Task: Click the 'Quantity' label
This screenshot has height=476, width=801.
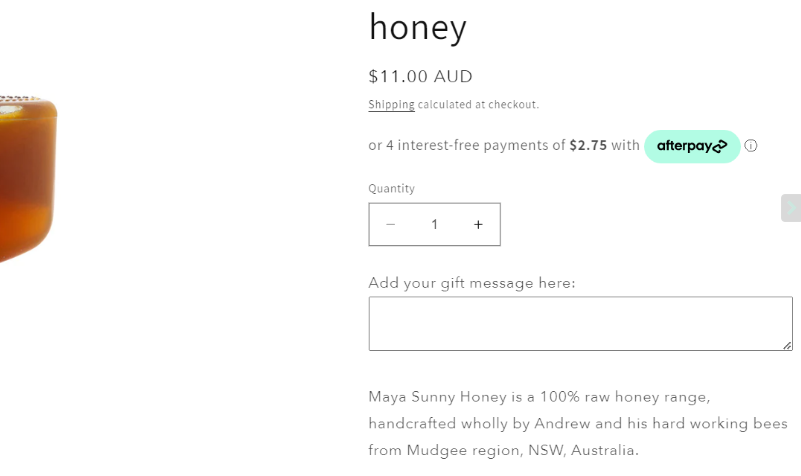Action: (391, 189)
